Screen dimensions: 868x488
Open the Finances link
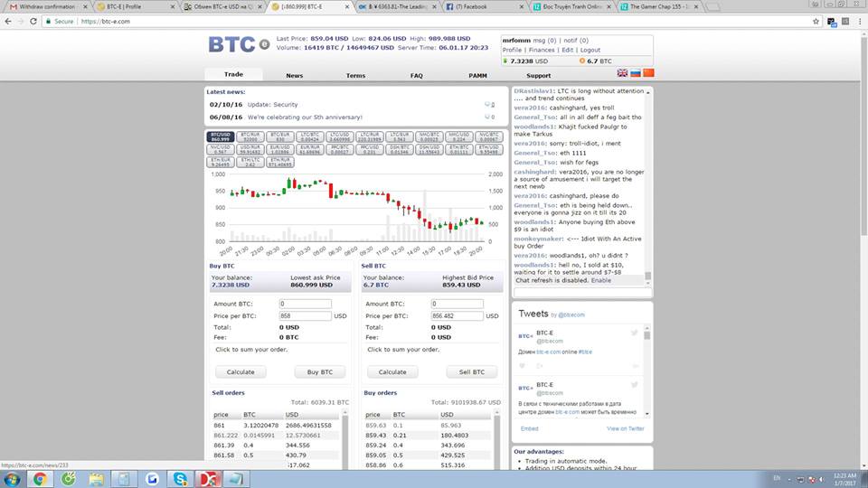pos(542,50)
